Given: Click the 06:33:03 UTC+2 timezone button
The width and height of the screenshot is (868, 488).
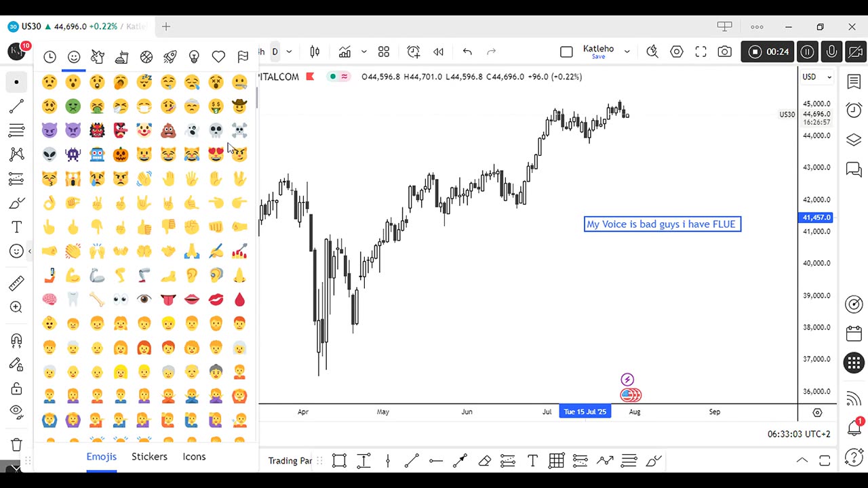Looking at the screenshot, I should (x=799, y=434).
